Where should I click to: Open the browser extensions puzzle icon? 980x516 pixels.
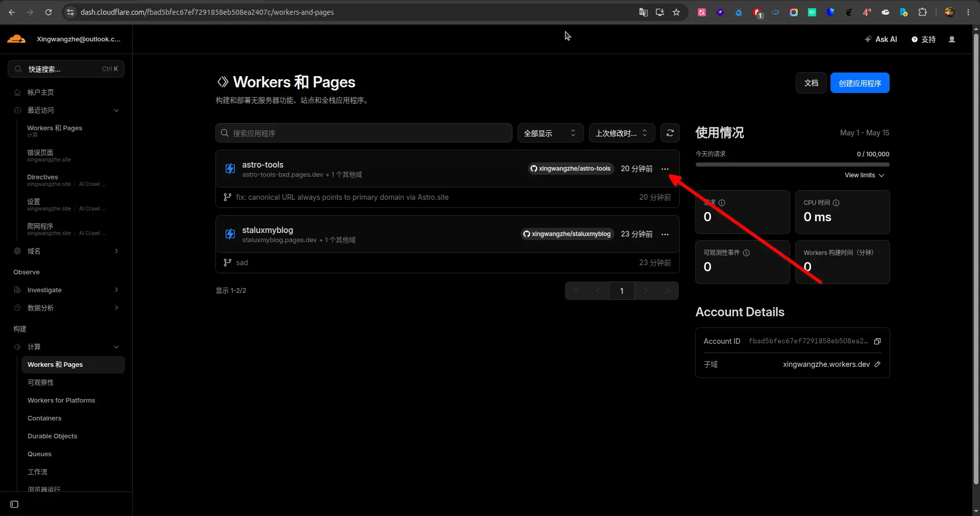922,12
